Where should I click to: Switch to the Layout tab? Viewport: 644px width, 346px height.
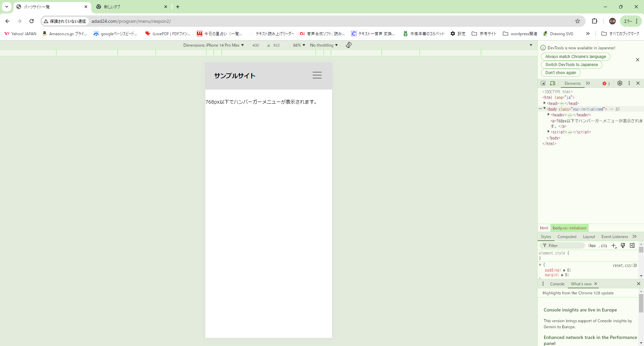coord(589,237)
